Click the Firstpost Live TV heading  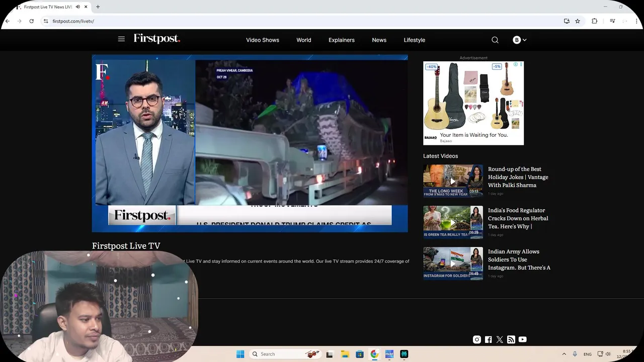pyautogui.click(x=126, y=246)
